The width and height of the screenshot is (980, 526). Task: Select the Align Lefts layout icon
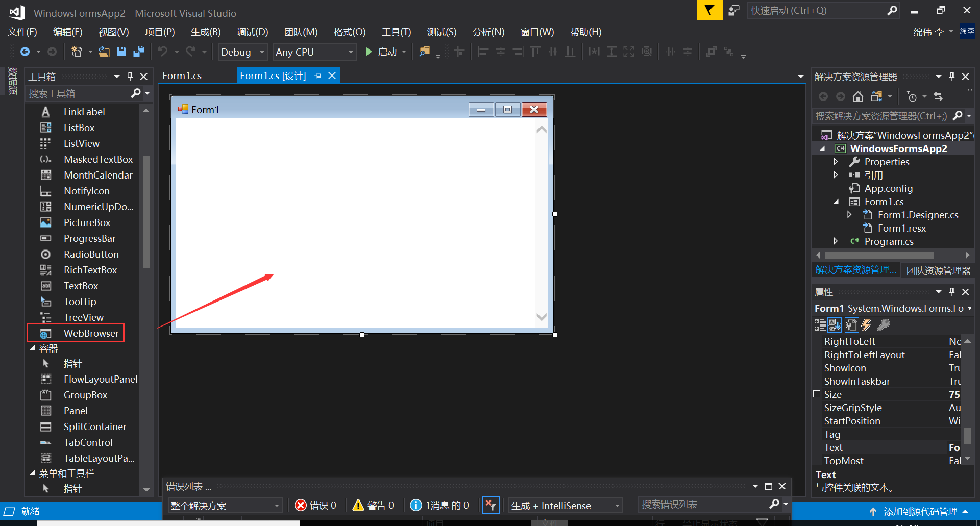pos(482,52)
